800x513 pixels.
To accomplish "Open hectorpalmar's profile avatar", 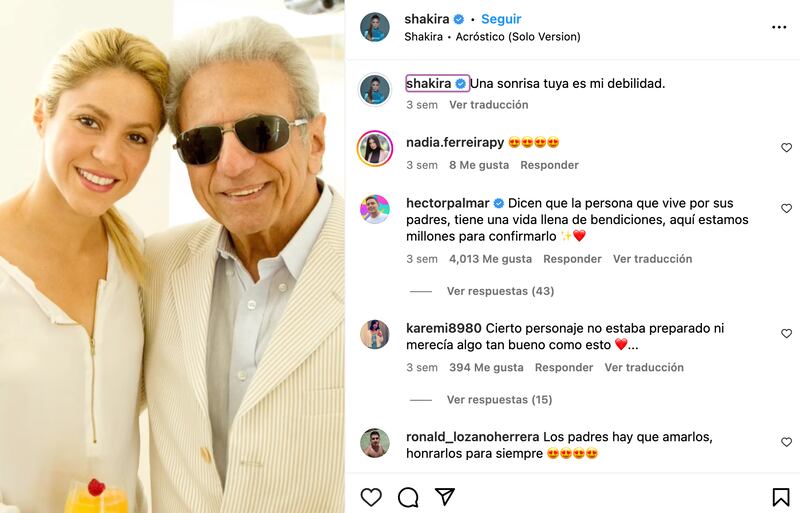I will (375, 209).
